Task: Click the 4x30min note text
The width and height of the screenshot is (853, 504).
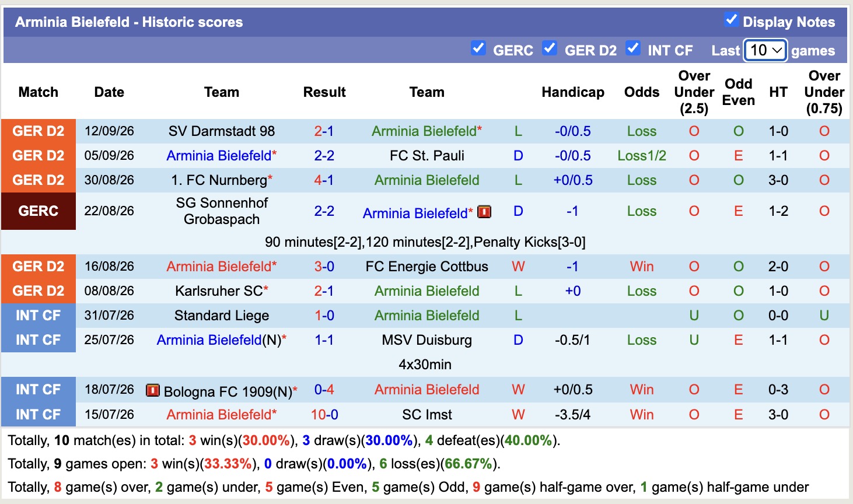Action: point(425,365)
